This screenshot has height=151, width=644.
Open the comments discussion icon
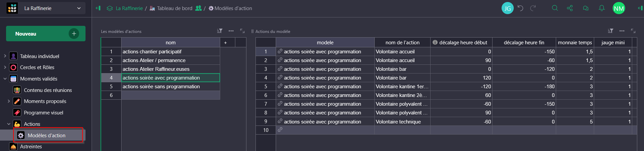[586, 8]
